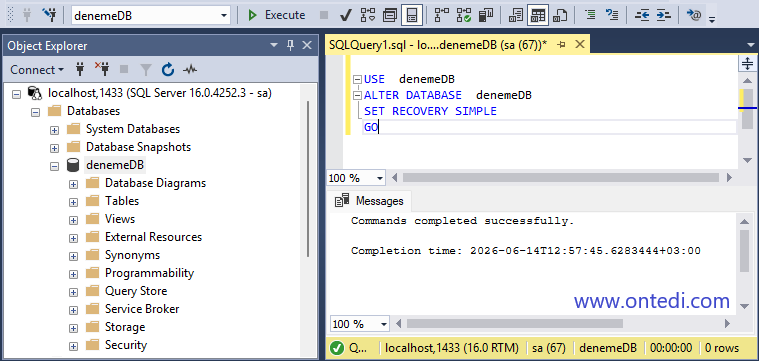Collapse the localhost,1433 server node
The image size is (759, 361).
(16, 93)
